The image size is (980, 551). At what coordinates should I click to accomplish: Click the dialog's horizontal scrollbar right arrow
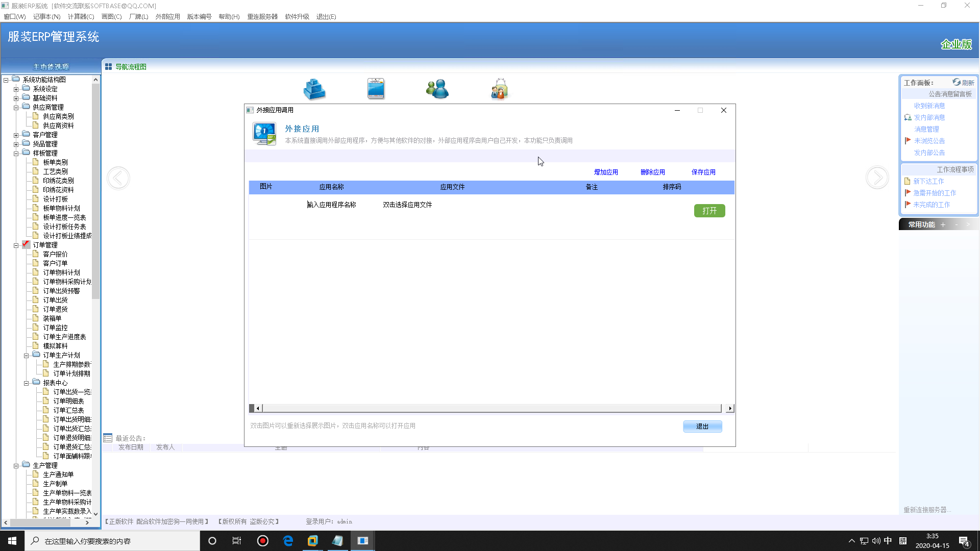click(x=730, y=408)
